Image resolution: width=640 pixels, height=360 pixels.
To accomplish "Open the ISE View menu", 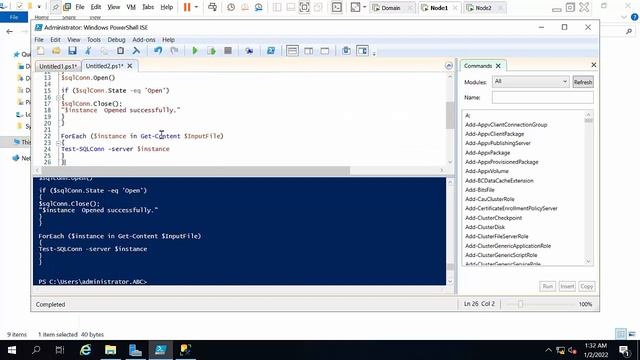I will (73, 40).
